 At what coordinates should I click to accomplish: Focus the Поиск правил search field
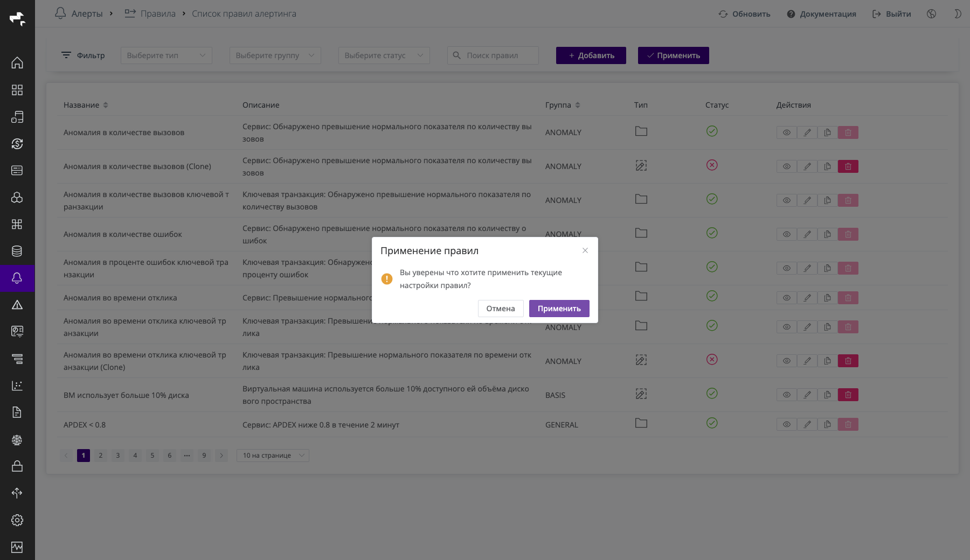(x=493, y=55)
